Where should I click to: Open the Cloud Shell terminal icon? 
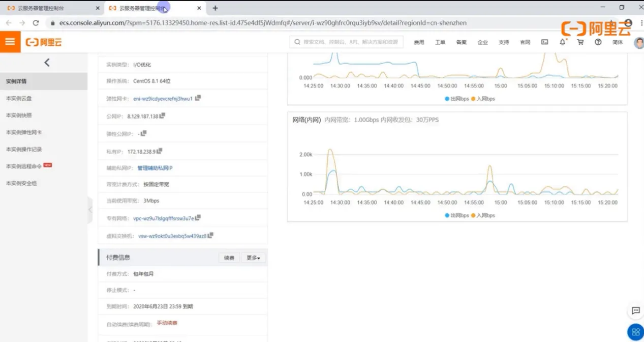click(x=544, y=42)
